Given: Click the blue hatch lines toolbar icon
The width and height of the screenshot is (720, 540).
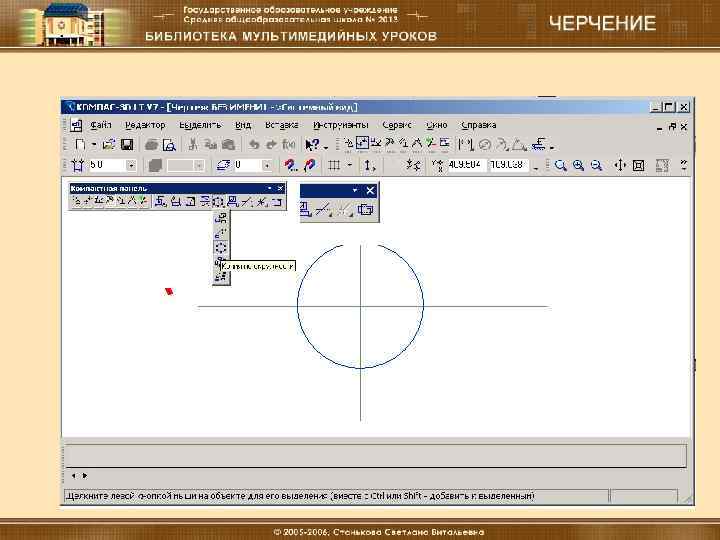Looking at the screenshot, I should click(538, 145).
